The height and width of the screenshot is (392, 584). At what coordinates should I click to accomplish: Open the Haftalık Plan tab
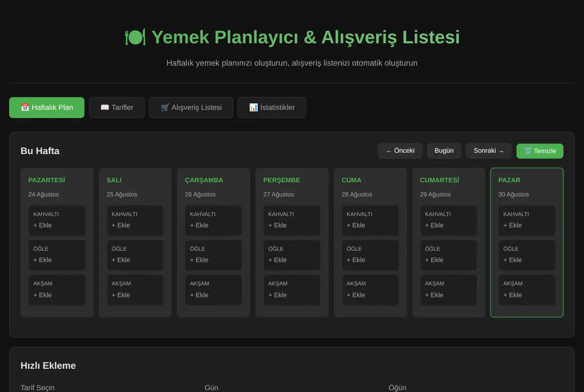[47, 107]
